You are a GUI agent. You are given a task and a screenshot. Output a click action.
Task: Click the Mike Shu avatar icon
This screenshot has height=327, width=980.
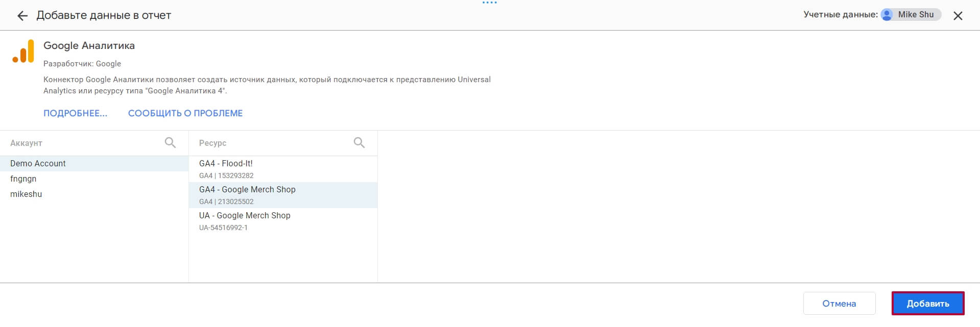point(887,15)
